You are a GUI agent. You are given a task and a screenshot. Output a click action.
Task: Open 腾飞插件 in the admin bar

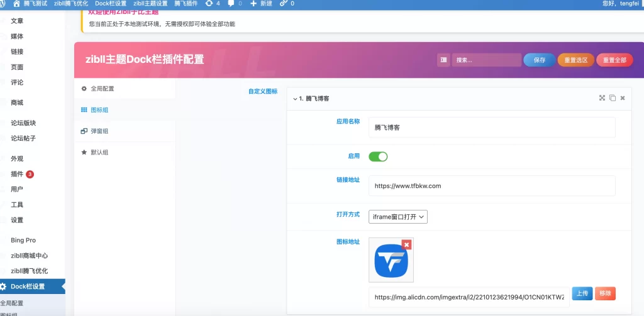click(186, 3)
